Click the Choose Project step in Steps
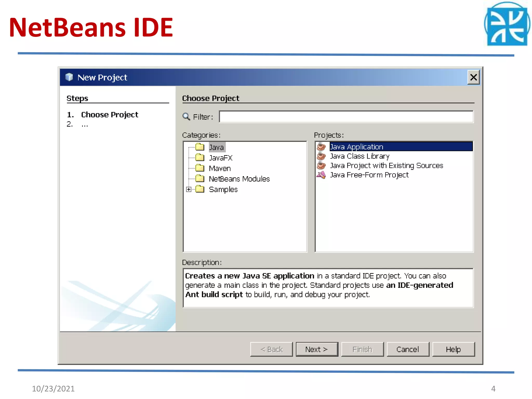532x399 pixels. click(109, 115)
